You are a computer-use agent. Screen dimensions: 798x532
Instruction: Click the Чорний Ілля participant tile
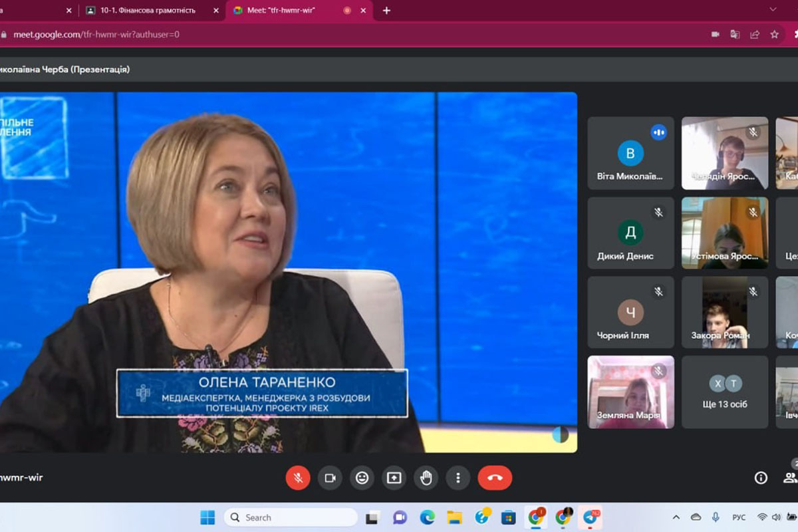[x=630, y=313]
